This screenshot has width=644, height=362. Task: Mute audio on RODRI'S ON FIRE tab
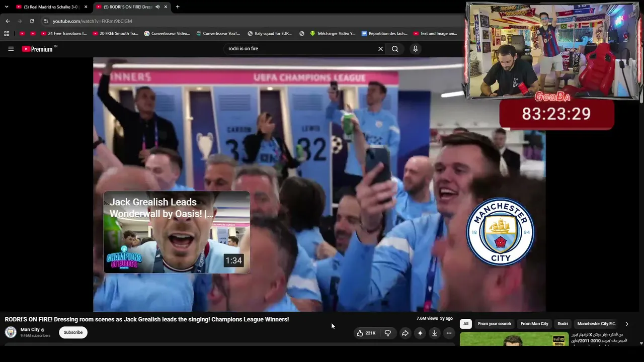(x=157, y=7)
